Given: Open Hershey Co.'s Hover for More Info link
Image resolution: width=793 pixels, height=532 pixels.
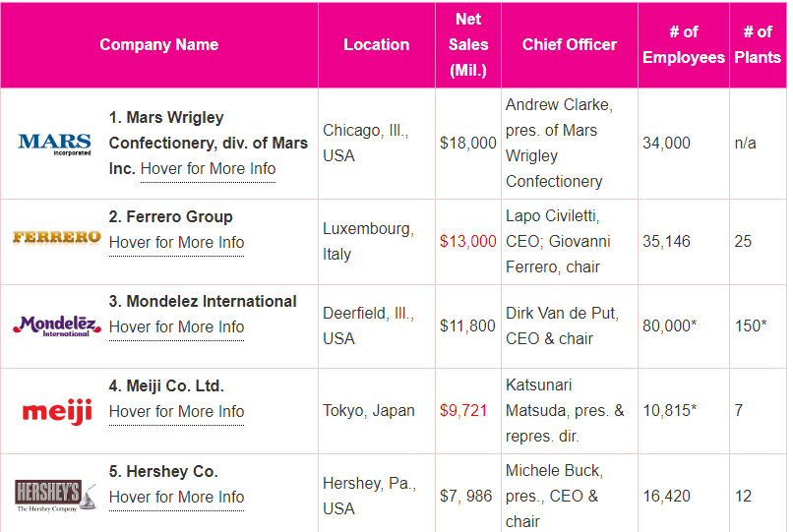Looking at the screenshot, I should [x=176, y=498].
